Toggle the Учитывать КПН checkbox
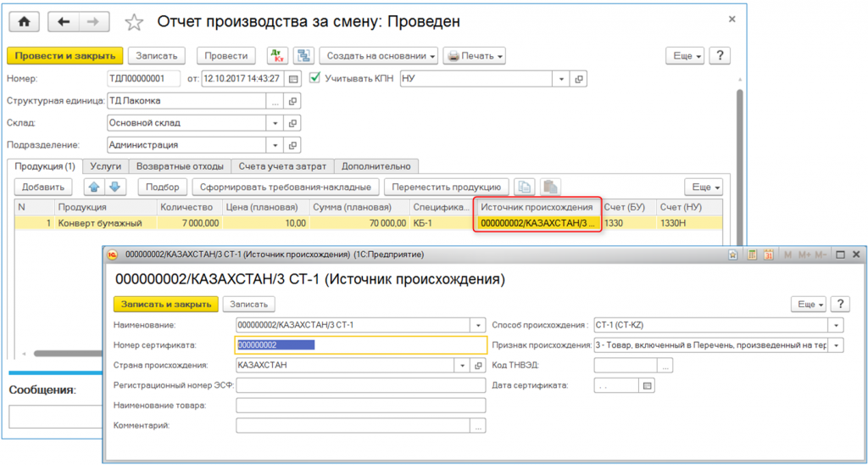The height and width of the screenshot is (465, 868). 316,79
